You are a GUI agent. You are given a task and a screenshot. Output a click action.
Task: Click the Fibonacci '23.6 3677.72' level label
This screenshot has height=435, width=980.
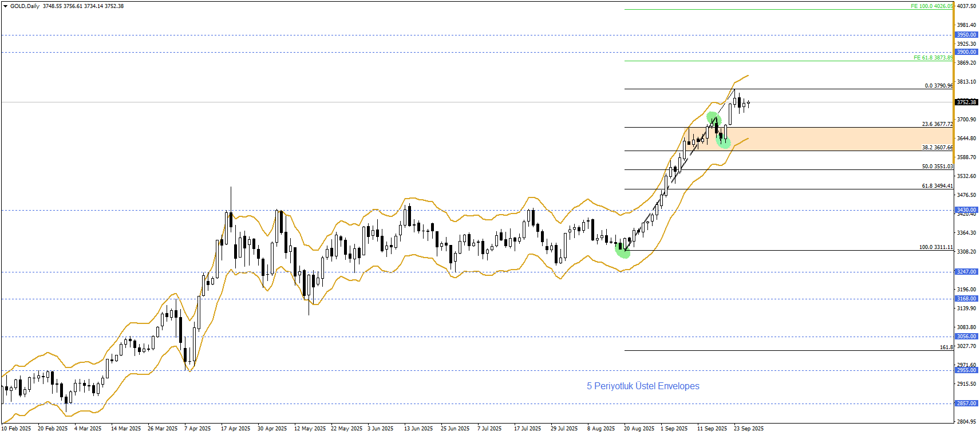coord(937,124)
